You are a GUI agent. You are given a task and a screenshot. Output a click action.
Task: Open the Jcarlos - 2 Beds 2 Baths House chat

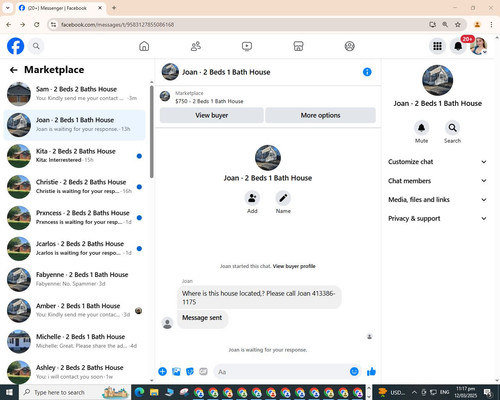75,249
